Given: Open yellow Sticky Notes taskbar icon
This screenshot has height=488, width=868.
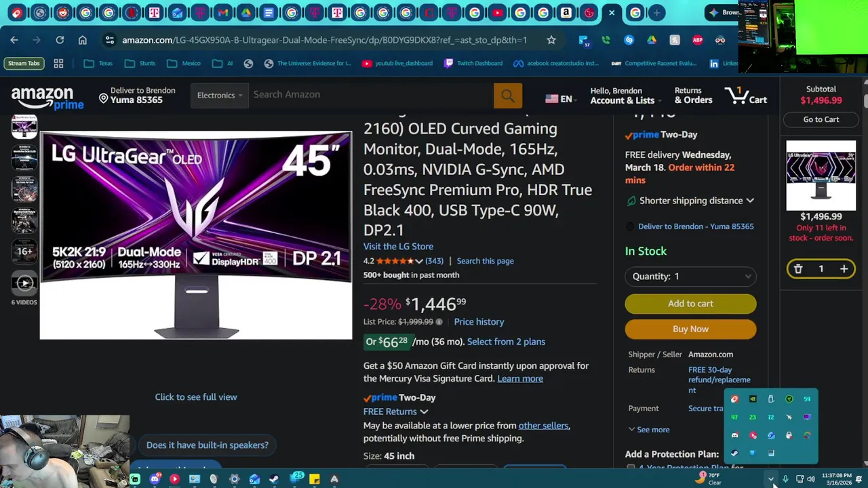Looking at the screenshot, I should click(x=315, y=479).
